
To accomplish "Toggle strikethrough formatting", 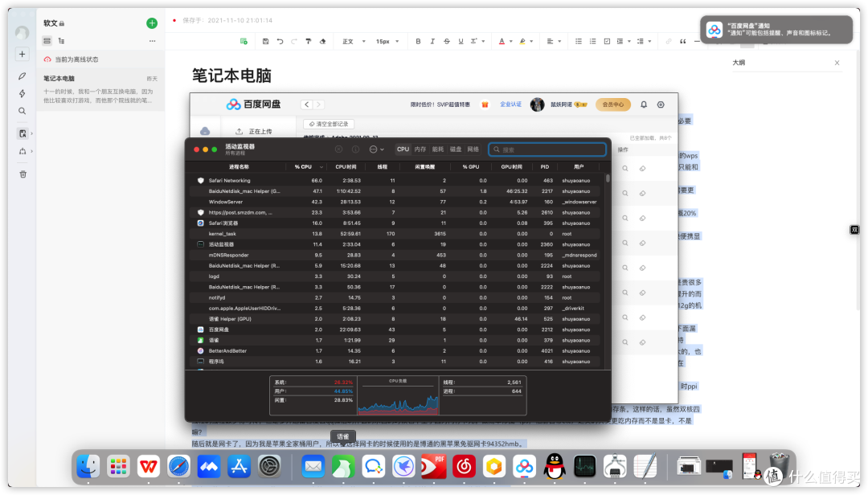I will (446, 41).
